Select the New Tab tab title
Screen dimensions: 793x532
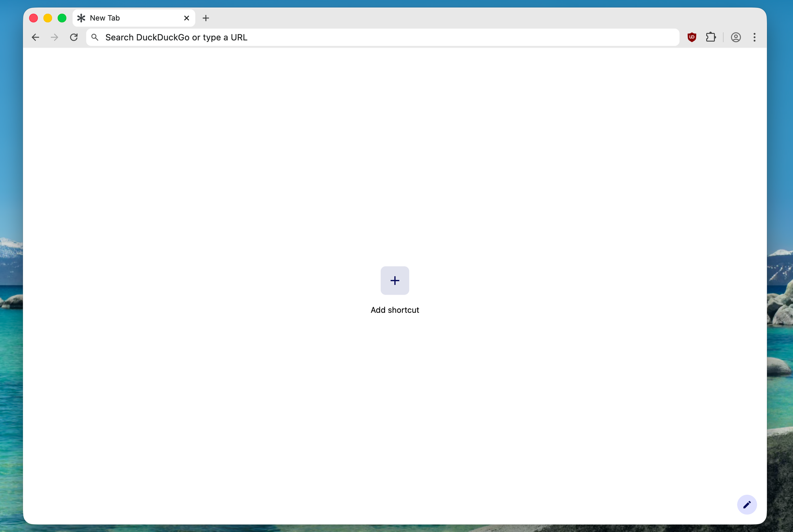105,18
